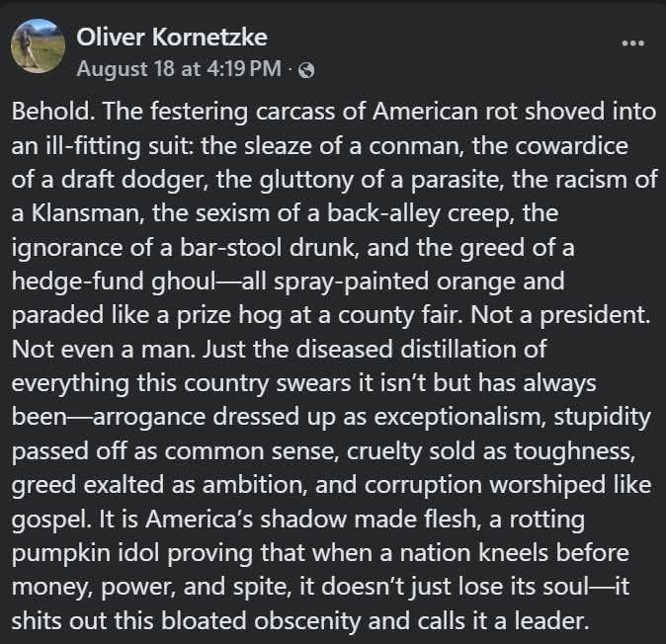Click the word "Behold." starting the post
This screenshot has height=644, width=666.
pyautogui.click(x=53, y=112)
